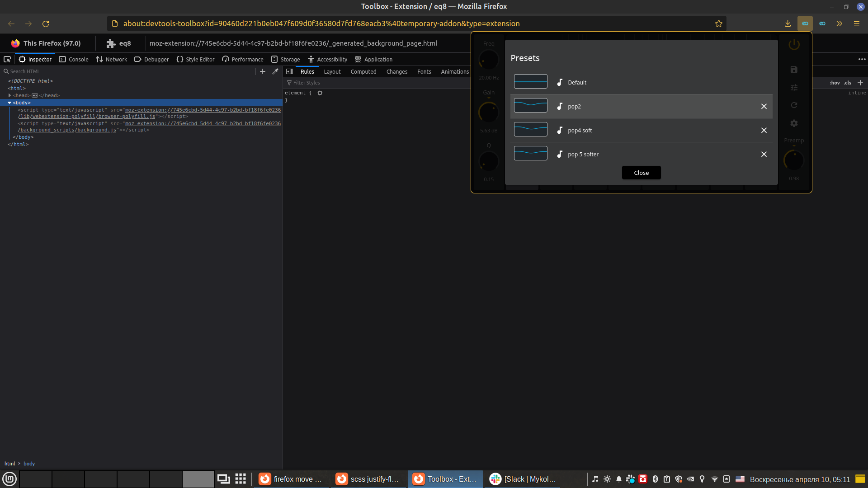Open the toolbox three-dots menu
The width and height of the screenshot is (868, 488).
click(x=862, y=59)
